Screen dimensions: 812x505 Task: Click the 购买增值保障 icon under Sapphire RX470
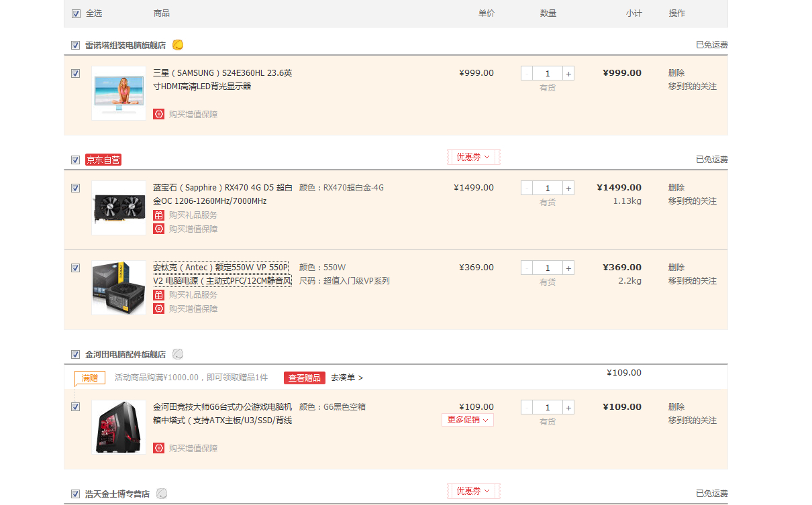(158, 229)
